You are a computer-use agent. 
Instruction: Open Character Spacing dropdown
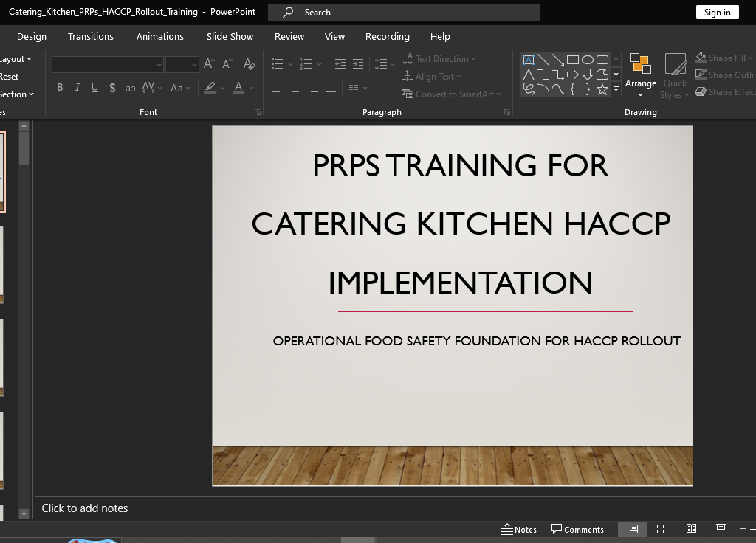152,88
